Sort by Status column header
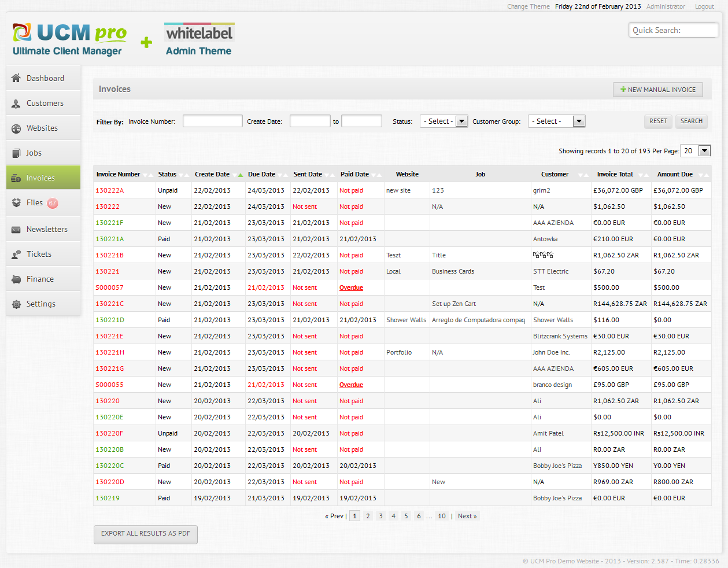 (167, 174)
